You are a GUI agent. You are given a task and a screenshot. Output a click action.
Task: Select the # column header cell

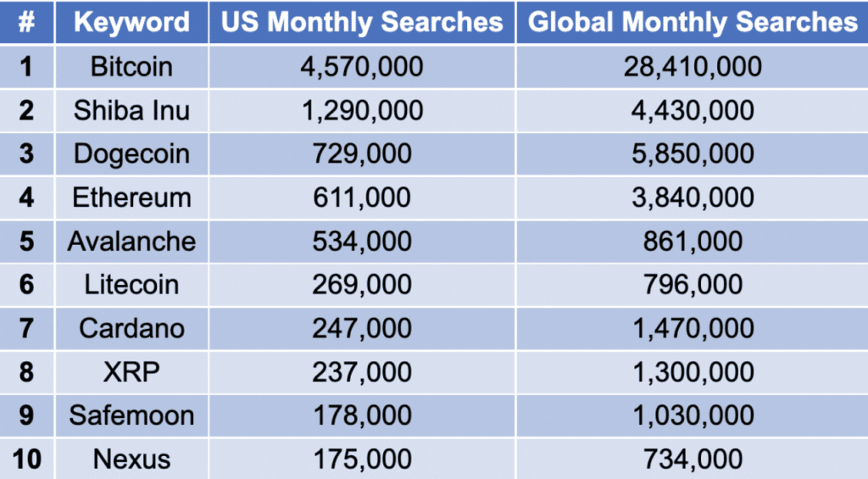[26, 22]
